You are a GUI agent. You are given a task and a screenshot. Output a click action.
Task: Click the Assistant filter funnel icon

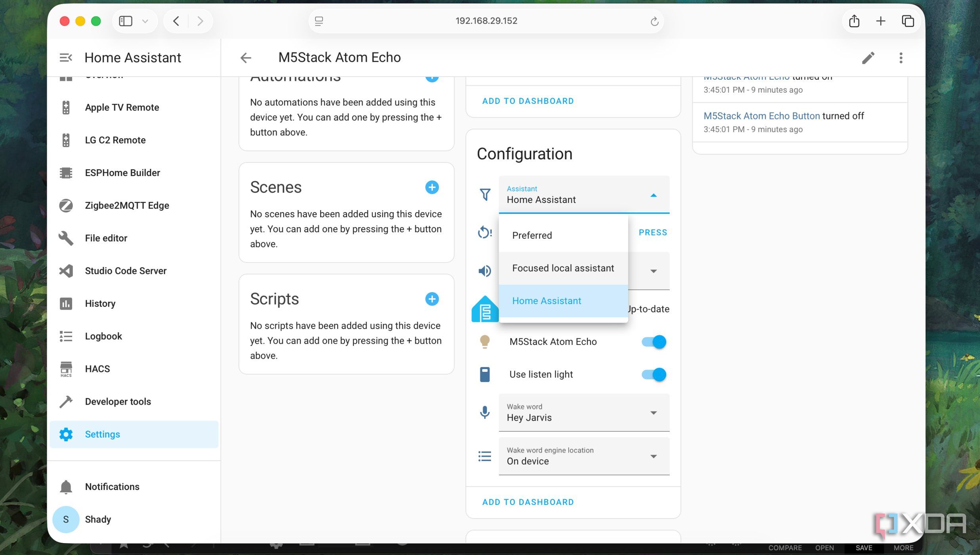485,195
